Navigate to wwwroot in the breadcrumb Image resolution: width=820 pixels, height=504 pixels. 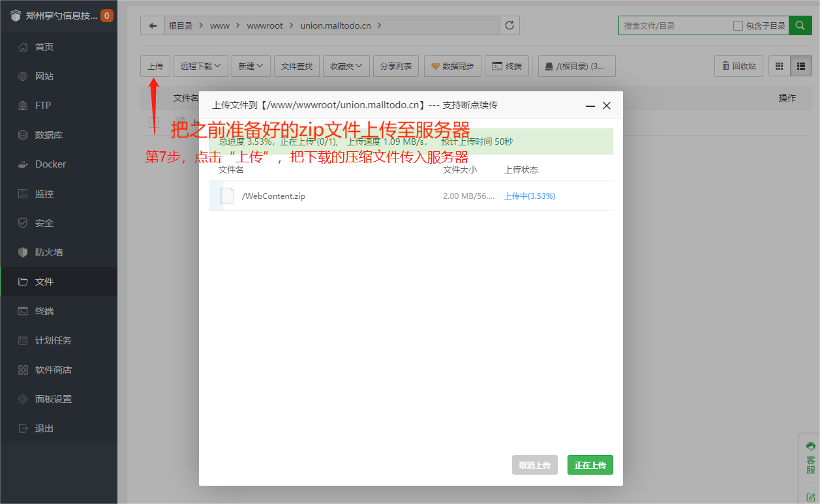265,25
